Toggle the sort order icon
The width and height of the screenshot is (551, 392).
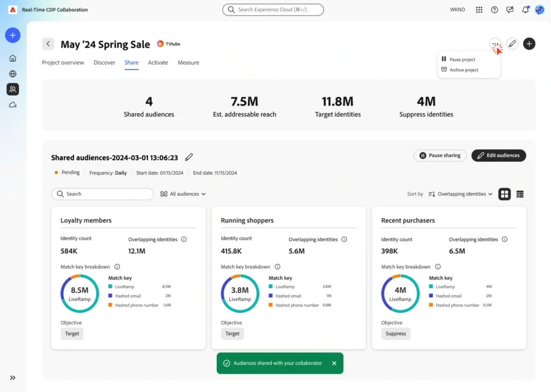tap(432, 194)
